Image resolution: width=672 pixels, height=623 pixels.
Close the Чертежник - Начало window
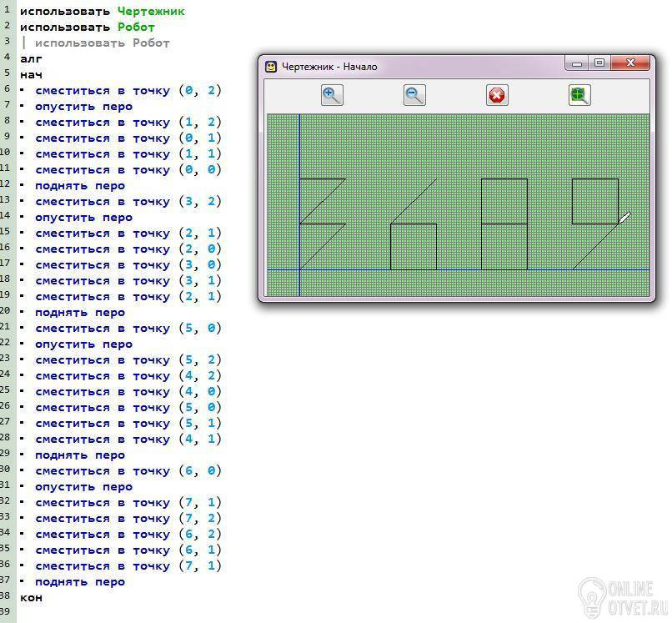(630, 63)
